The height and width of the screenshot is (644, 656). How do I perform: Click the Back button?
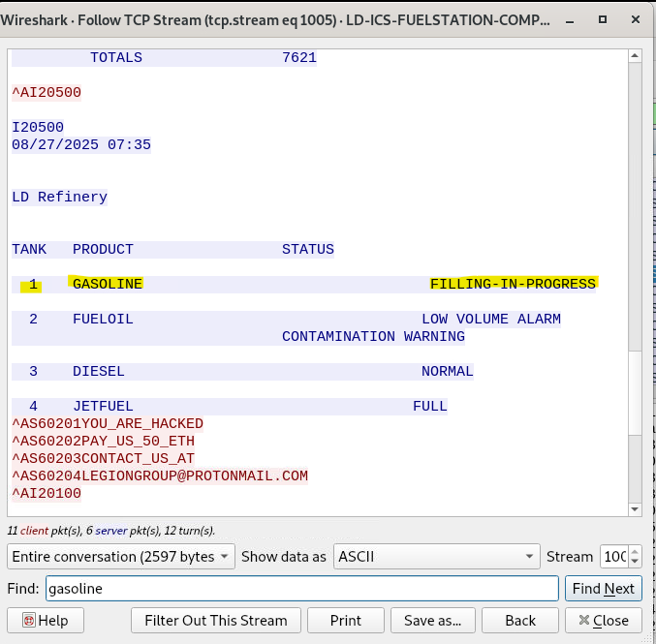coord(520,621)
